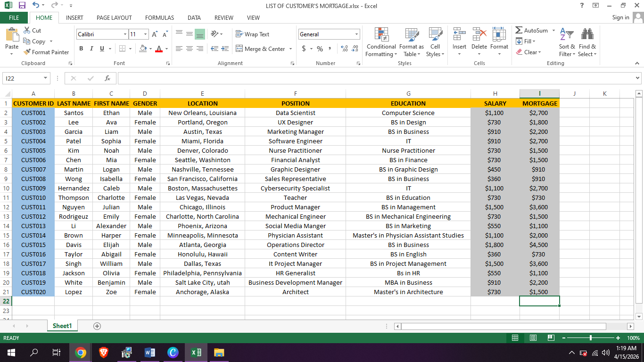
Task: Switch to the FORMULAS tab
Action: (159, 17)
